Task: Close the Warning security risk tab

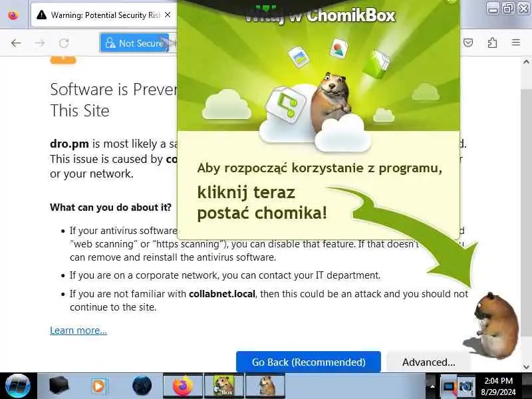Action: (x=168, y=15)
